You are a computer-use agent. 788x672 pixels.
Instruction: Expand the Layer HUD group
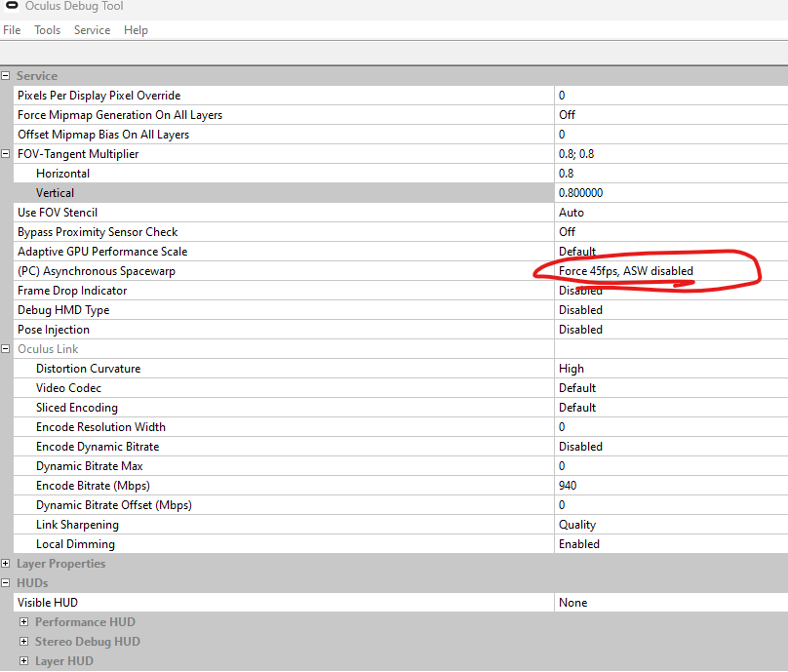(23, 661)
